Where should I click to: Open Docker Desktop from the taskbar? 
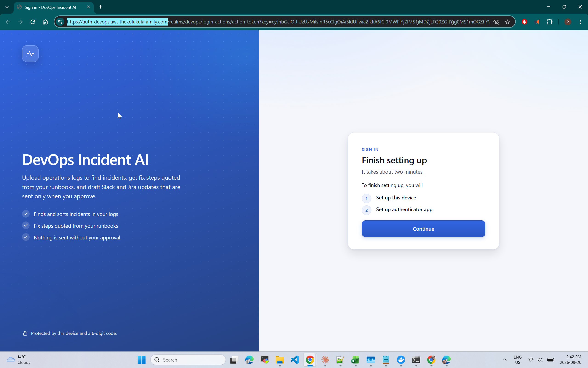(401, 360)
